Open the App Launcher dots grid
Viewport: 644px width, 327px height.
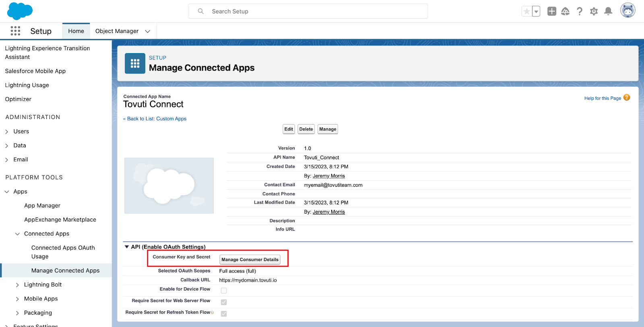point(15,31)
